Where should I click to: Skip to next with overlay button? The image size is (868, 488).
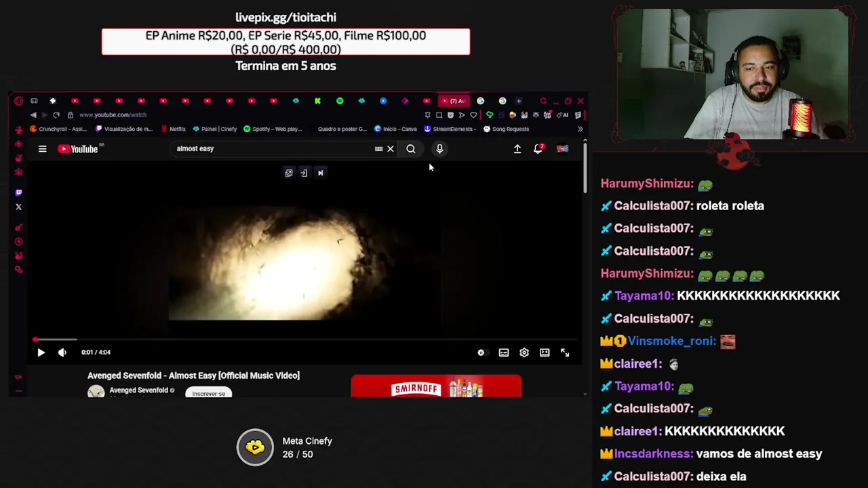tap(321, 173)
